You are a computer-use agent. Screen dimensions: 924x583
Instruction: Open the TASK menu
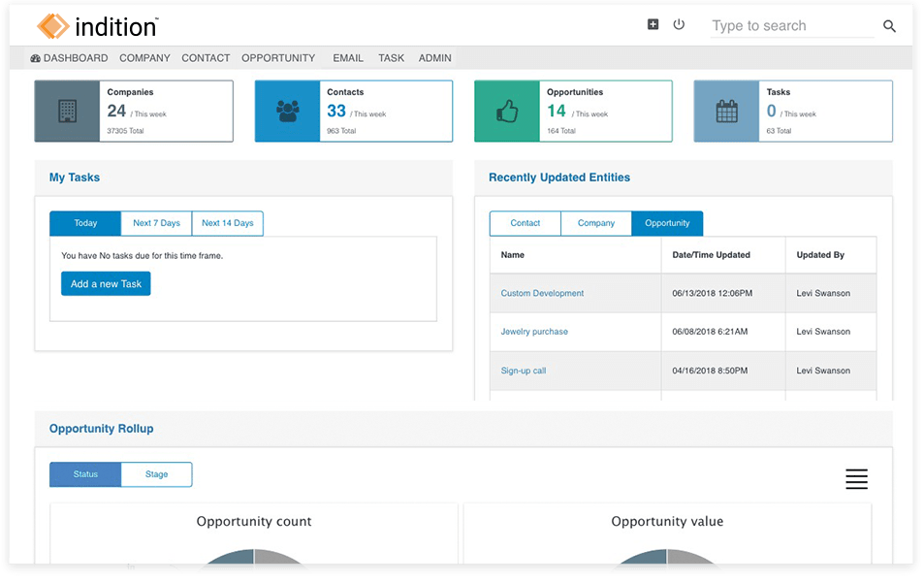tap(392, 58)
